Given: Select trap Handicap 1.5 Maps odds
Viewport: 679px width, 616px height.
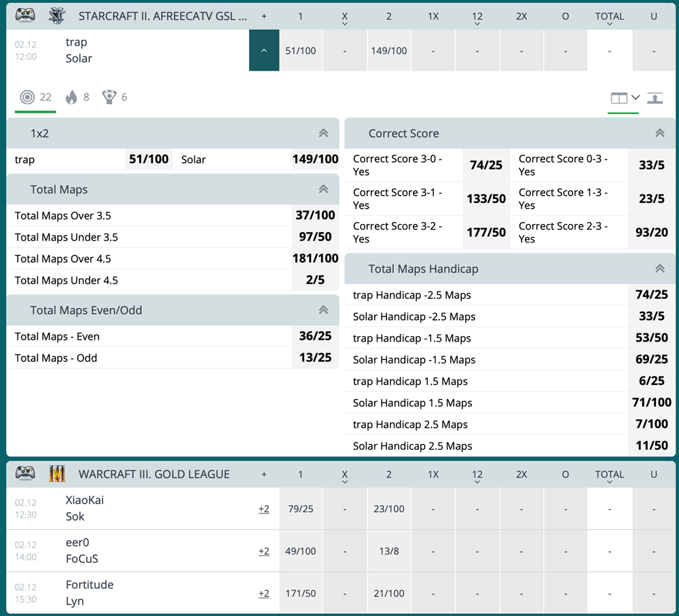Looking at the screenshot, I should (x=651, y=381).
